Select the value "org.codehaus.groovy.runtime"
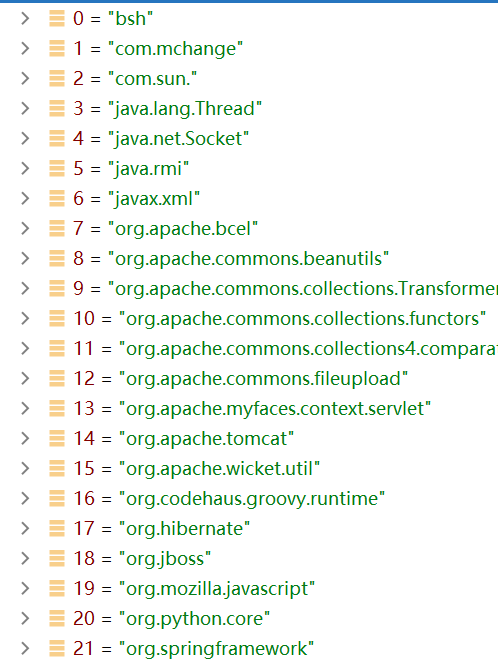This screenshot has width=498, height=659. (252, 499)
